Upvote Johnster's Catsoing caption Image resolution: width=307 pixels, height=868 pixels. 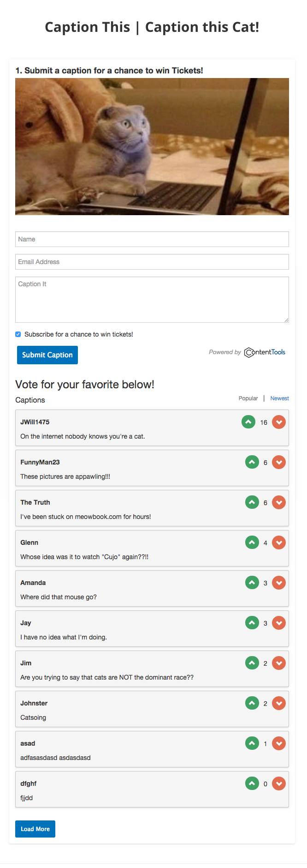tap(252, 703)
